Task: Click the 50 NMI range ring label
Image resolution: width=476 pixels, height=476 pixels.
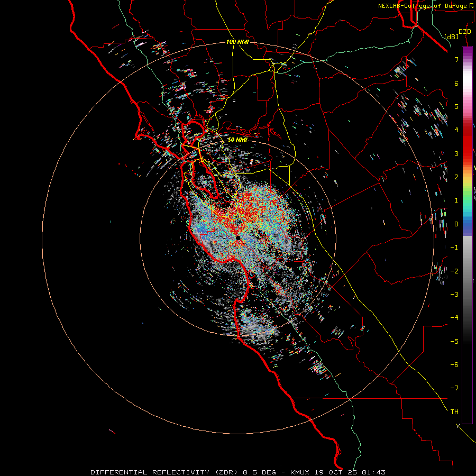Action: pyautogui.click(x=237, y=140)
